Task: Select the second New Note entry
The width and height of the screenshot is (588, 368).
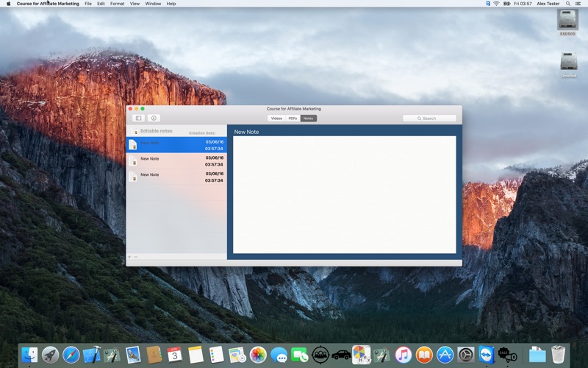Action: pos(176,160)
